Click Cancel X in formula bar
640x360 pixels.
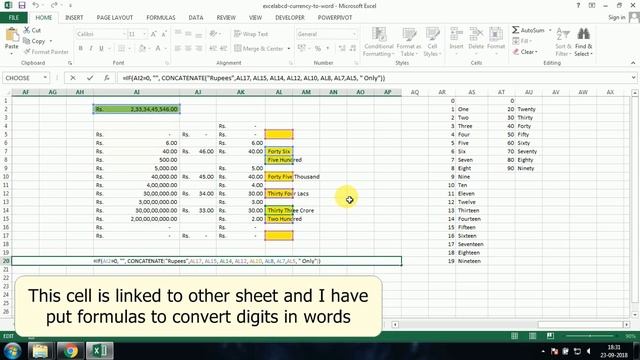click(73, 78)
